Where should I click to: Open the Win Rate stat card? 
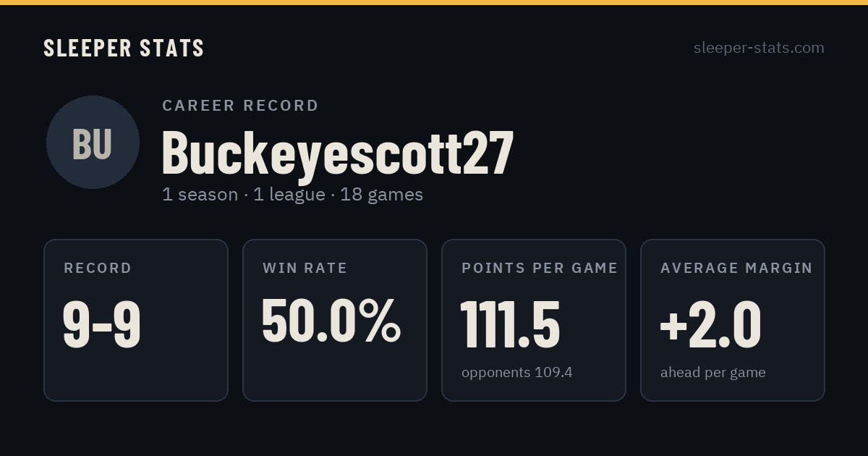pos(335,320)
